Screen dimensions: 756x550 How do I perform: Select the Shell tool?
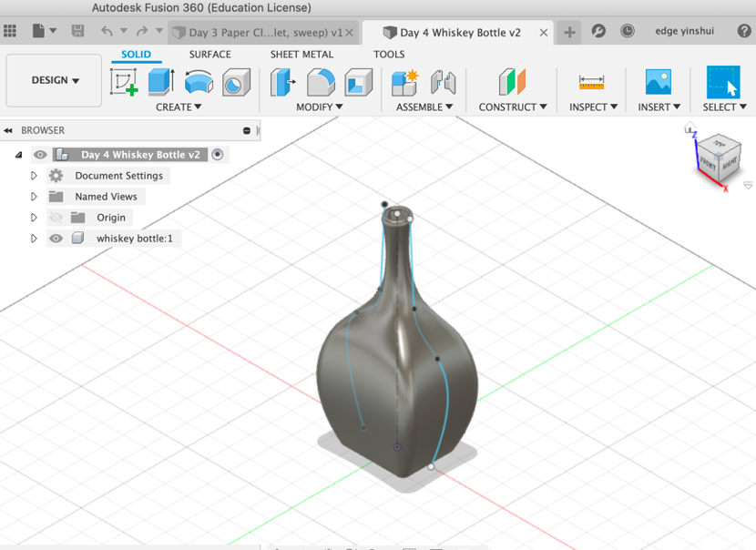tap(358, 82)
